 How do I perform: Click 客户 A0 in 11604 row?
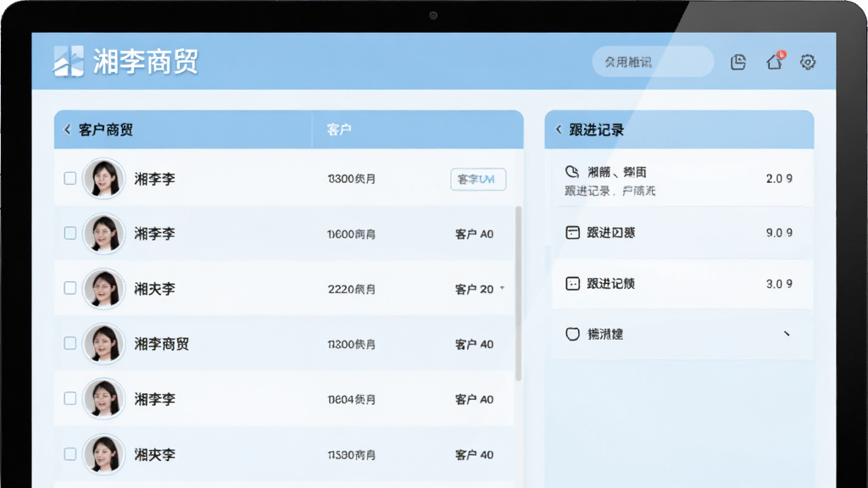tap(474, 400)
